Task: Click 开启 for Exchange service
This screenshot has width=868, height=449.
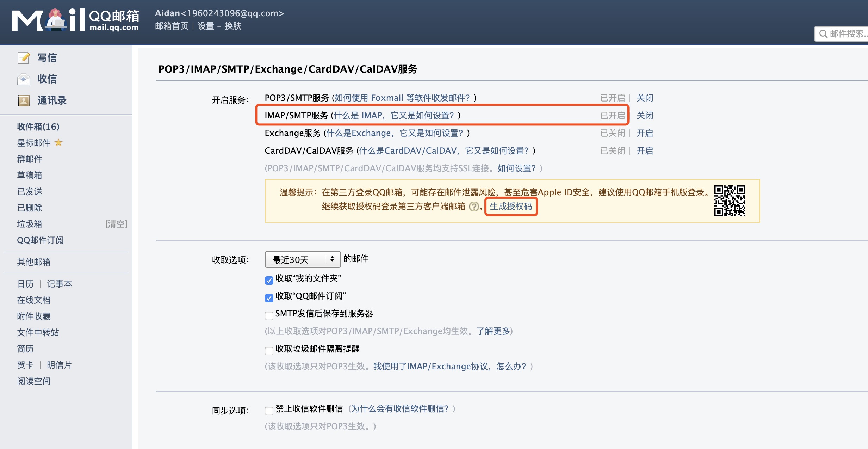Action: point(645,133)
